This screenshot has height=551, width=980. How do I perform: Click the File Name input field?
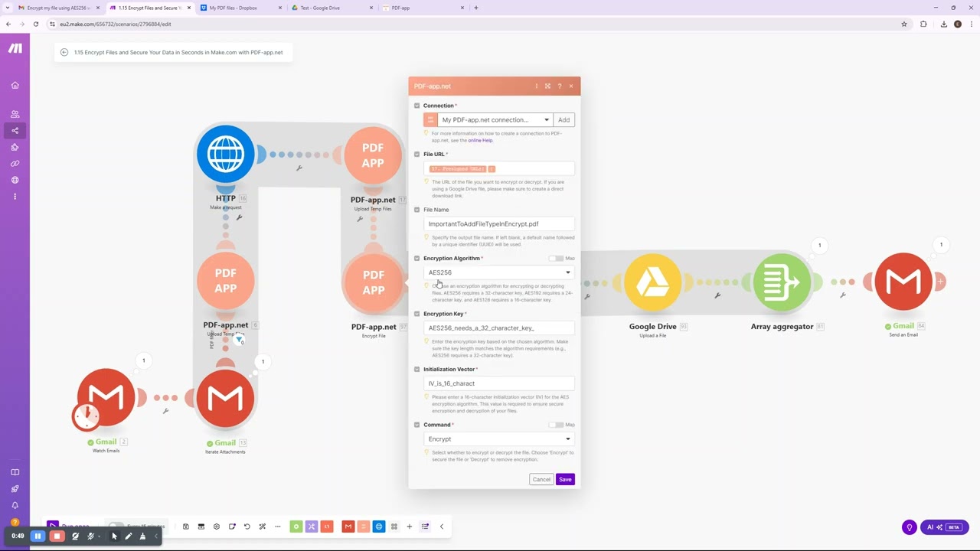click(x=499, y=224)
